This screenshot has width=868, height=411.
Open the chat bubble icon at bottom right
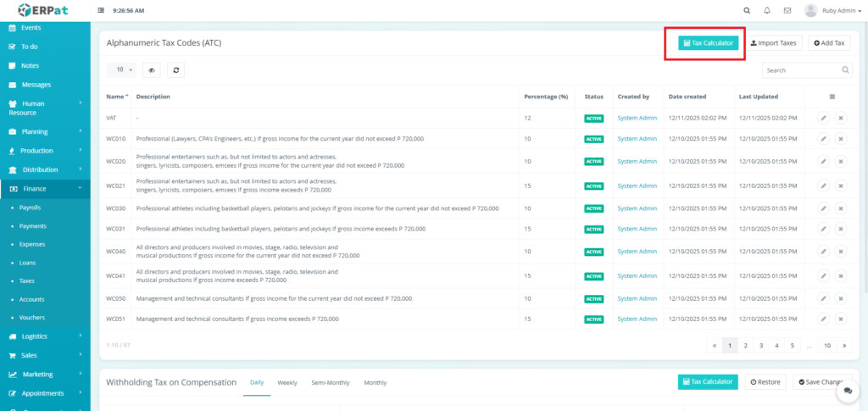pos(846,392)
